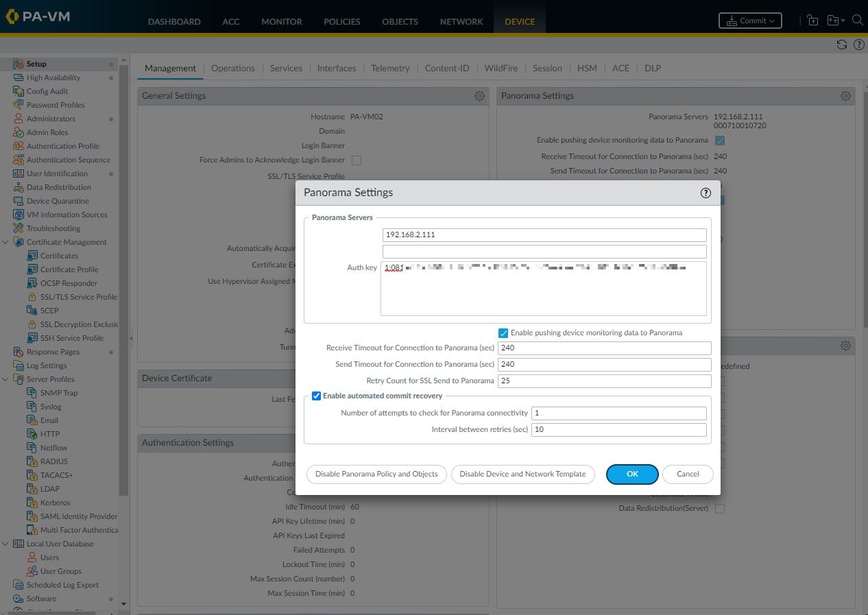Click the sidebar collapse handle arrow
This screenshot has height=615, width=868.
[x=132, y=338]
